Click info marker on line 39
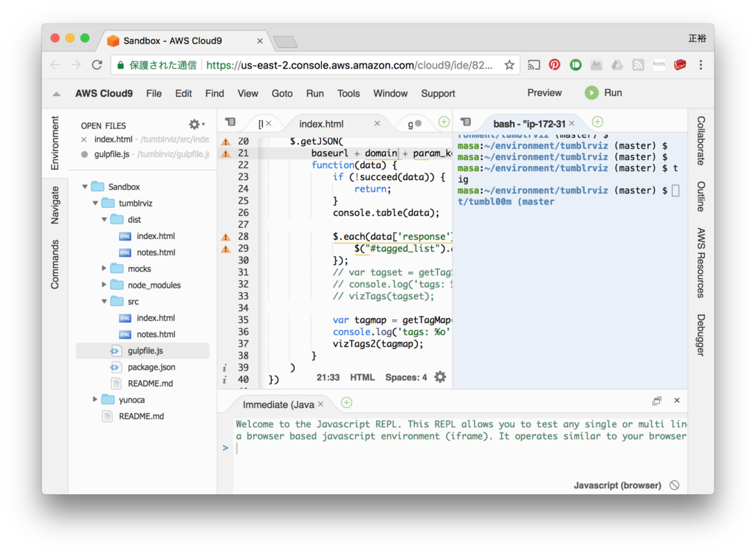 (x=224, y=368)
